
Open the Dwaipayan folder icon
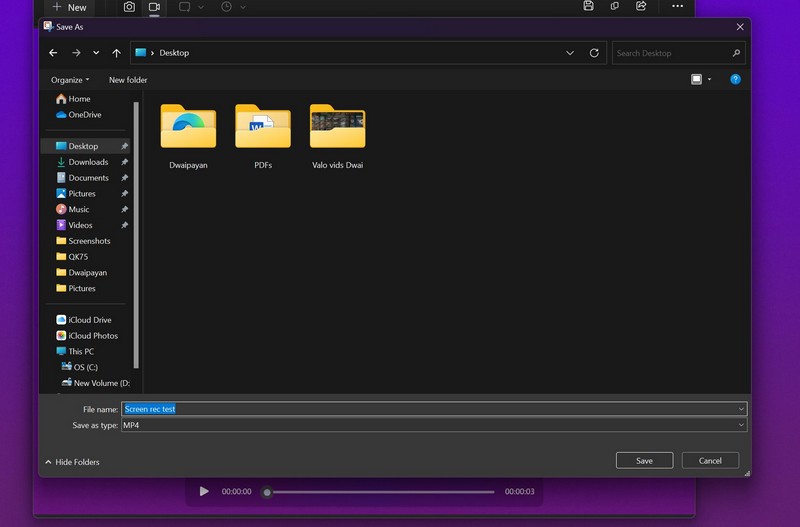coord(188,127)
